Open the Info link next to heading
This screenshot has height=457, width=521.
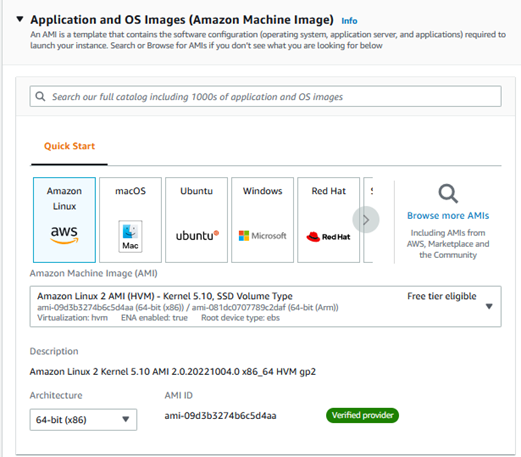[349, 21]
